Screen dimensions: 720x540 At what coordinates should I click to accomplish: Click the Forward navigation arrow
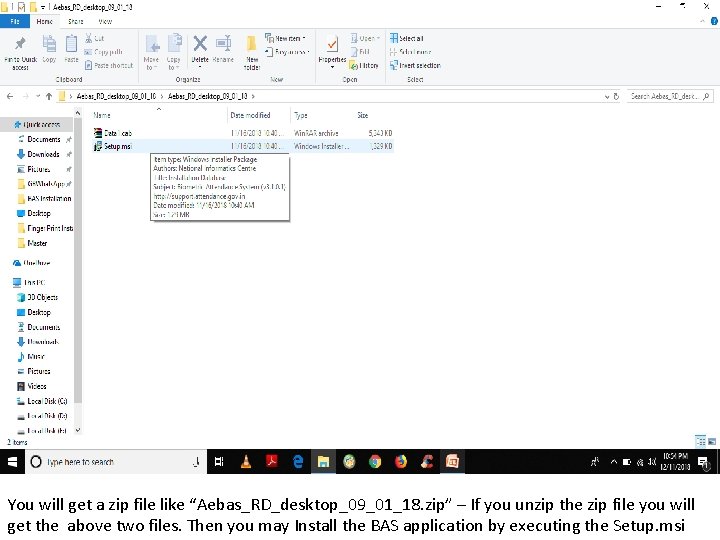coord(26,96)
